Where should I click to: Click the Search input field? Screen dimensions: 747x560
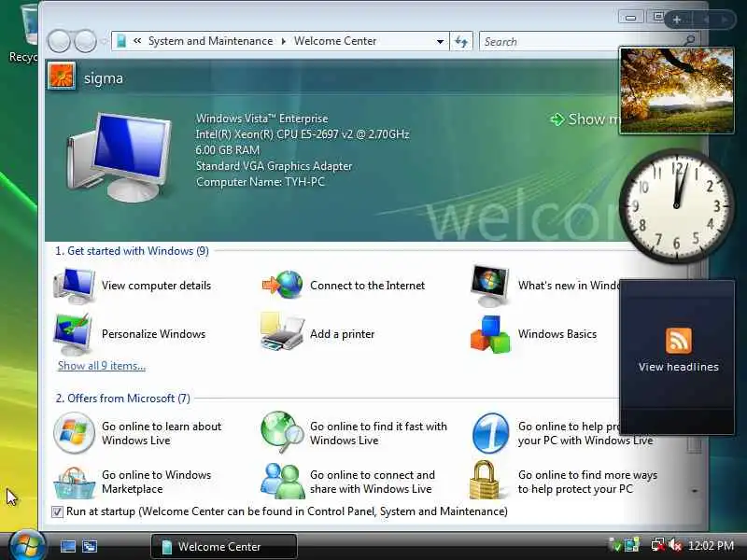[581, 41]
